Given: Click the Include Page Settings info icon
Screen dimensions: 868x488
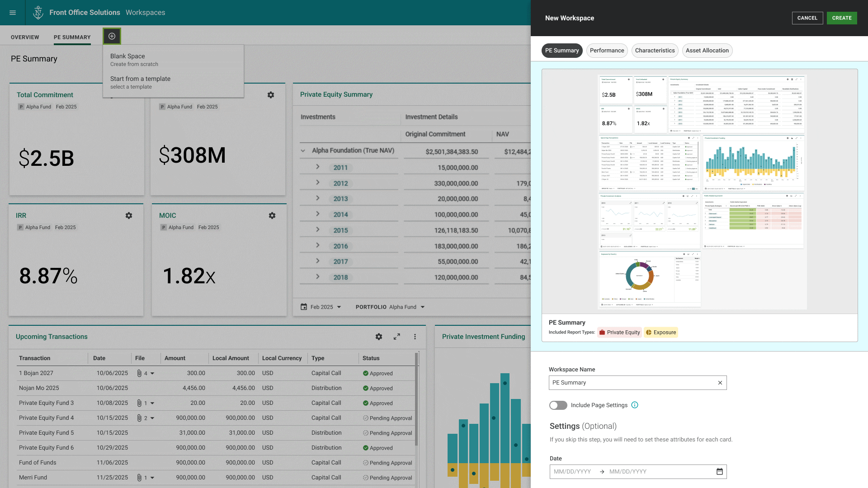Looking at the screenshot, I should pyautogui.click(x=635, y=405).
